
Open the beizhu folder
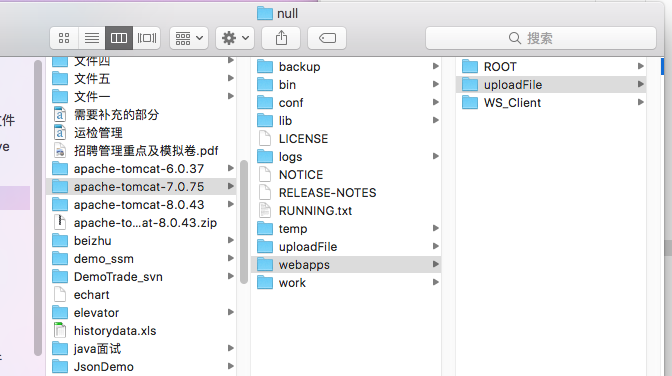[x=141, y=241]
